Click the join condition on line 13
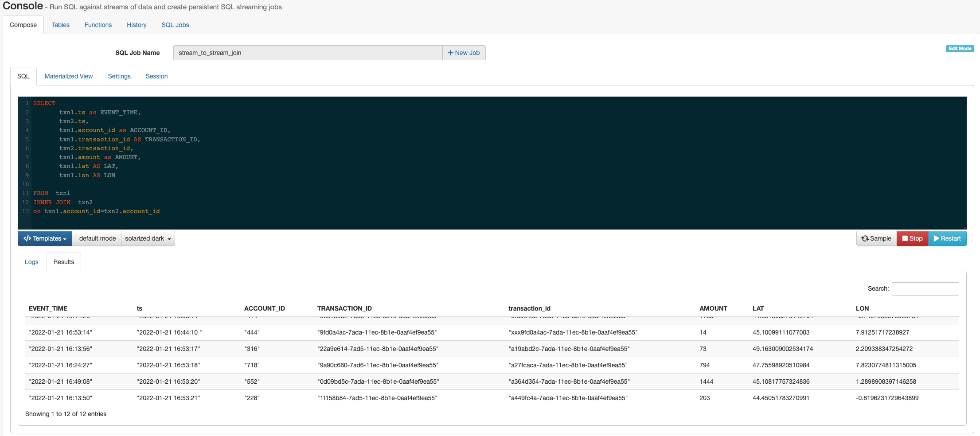The height and width of the screenshot is (436, 980). (x=97, y=211)
